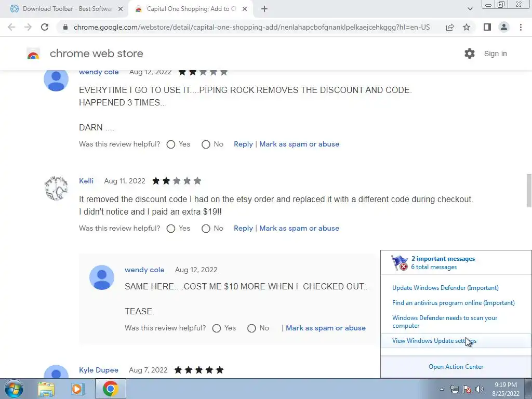Screen dimensions: 532x399
Task: Select Yes for Kelli's review helpfulness
Action: pyautogui.click(x=171, y=229)
